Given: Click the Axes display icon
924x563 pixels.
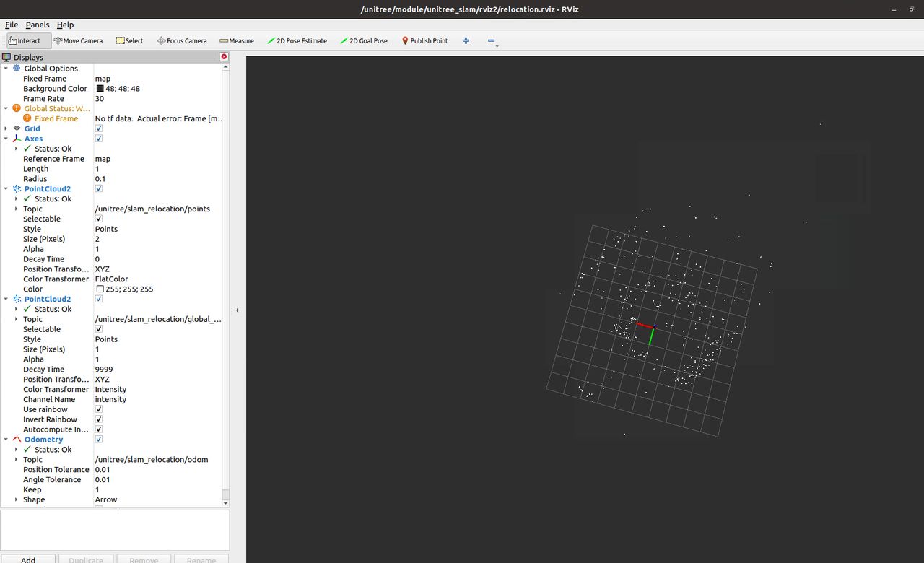Looking at the screenshot, I should click(17, 139).
